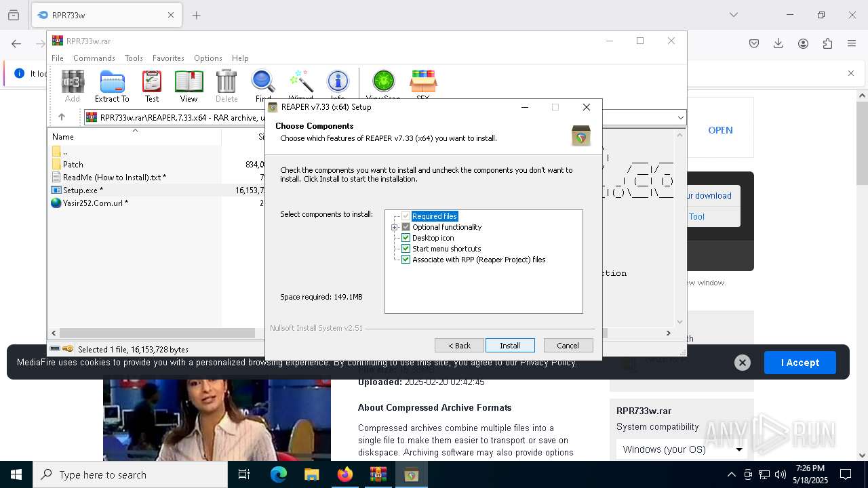Open Microsoft Edge from taskbar
Image resolution: width=868 pixels, height=488 pixels.
(279, 474)
